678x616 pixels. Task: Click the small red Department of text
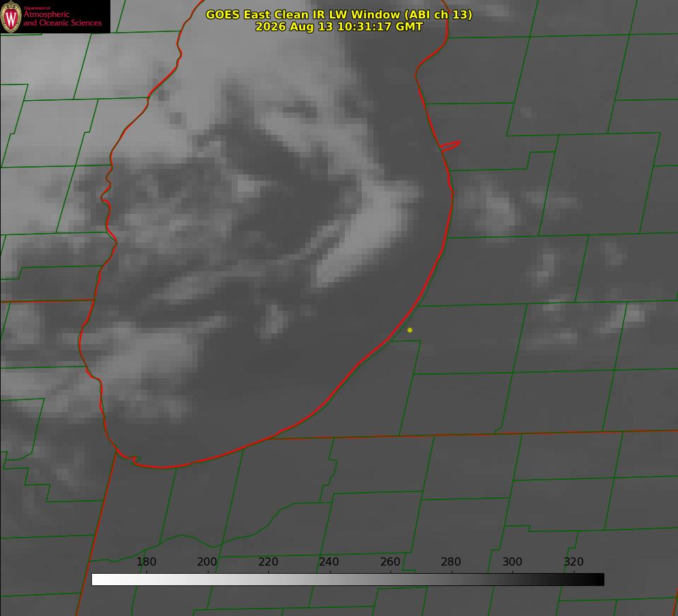[37, 8]
